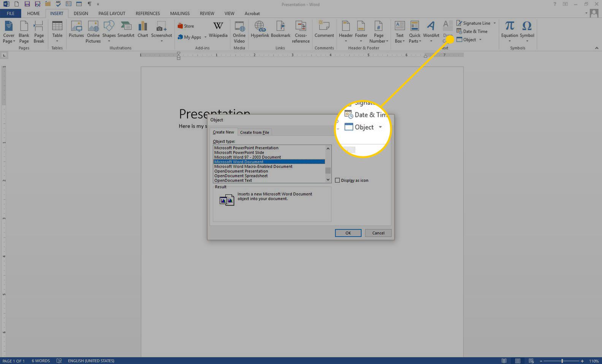Run Spelling check from quick access toolbar
The width and height of the screenshot is (602, 364).
click(58, 4)
